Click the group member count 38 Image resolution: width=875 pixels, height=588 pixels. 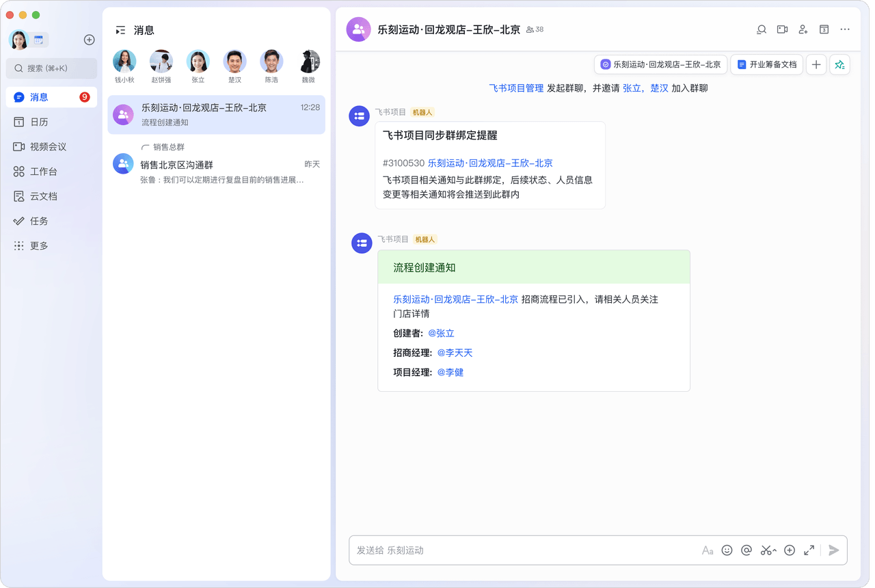(x=535, y=29)
